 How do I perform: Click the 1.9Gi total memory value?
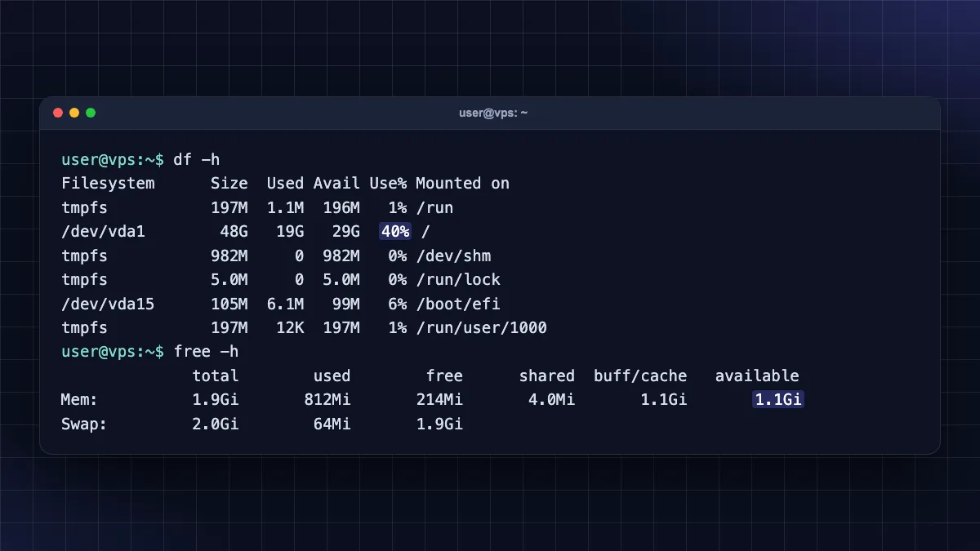click(216, 400)
